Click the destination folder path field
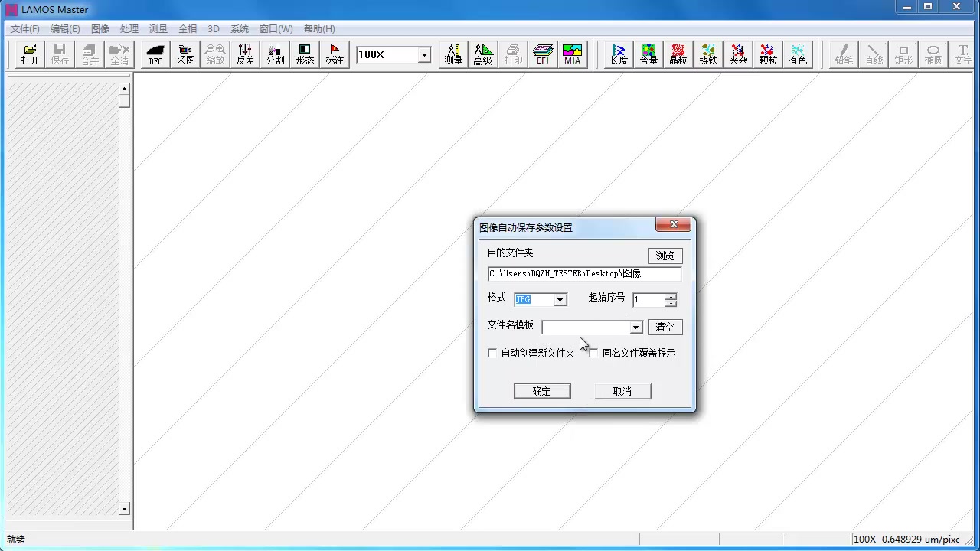Image resolution: width=980 pixels, height=551 pixels. coord(585,273)
